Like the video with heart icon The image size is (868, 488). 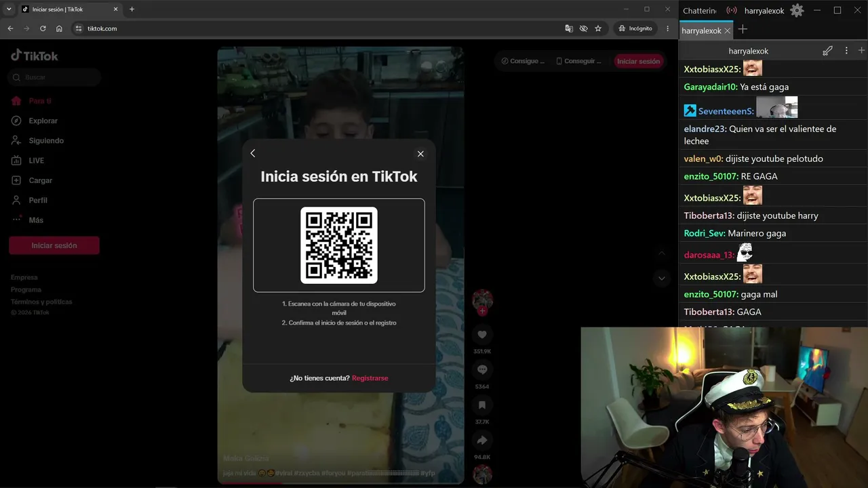tap(482, 335)
